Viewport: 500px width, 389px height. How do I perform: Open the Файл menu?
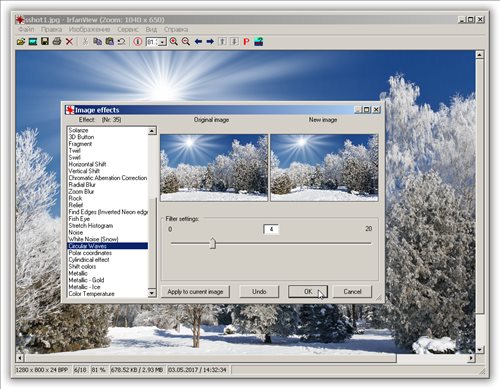(x=26, y=29)
